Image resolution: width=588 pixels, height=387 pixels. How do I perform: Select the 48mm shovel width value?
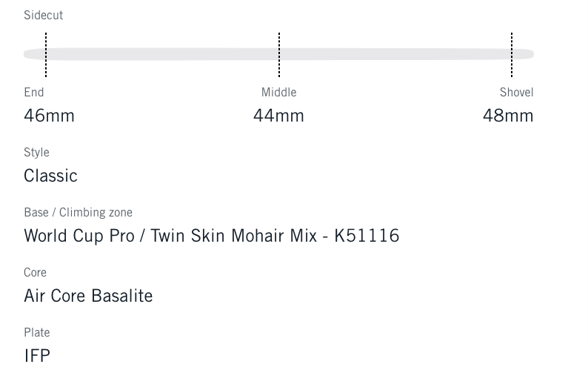coord(508,116)
